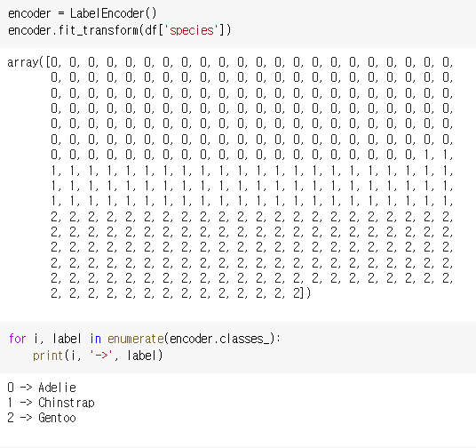Click the enumerate keyword in code
Screen dimensions: 476x448
point(136,339)
